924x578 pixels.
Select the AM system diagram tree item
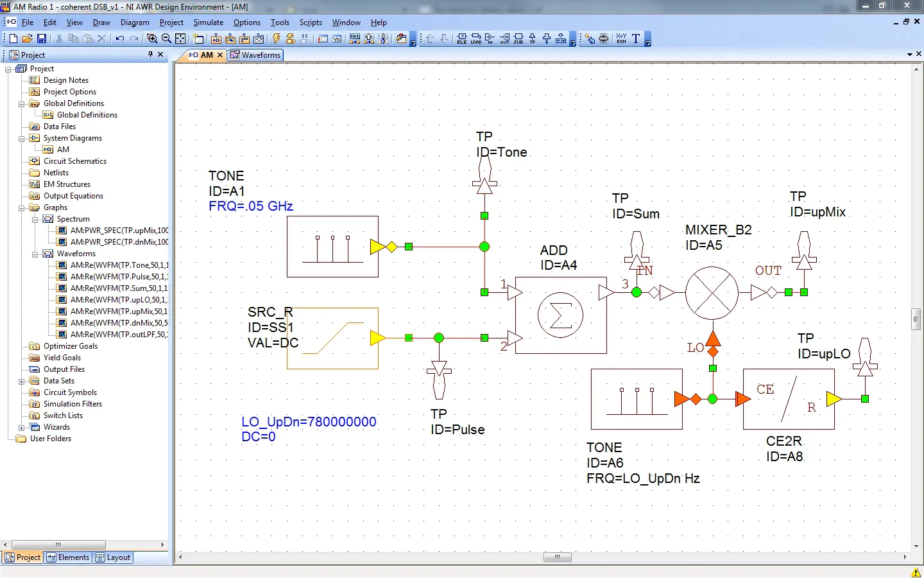(63, 150)
